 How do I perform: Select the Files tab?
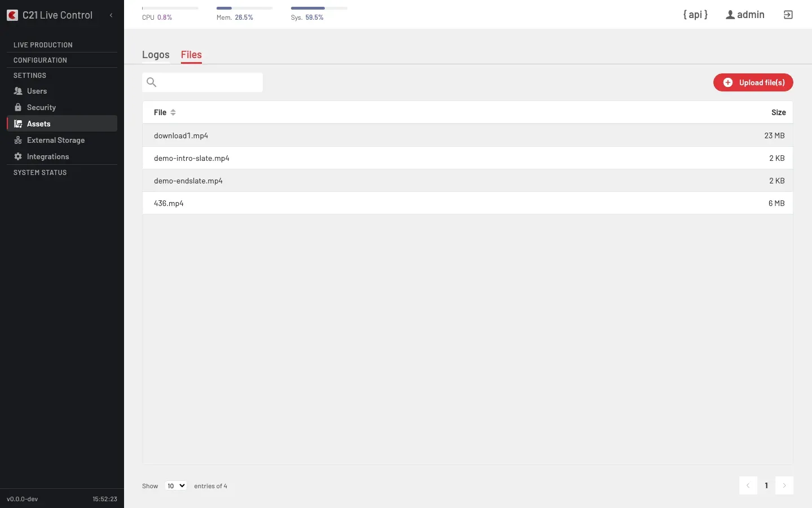pyautogui.click(x=191, y=55)
